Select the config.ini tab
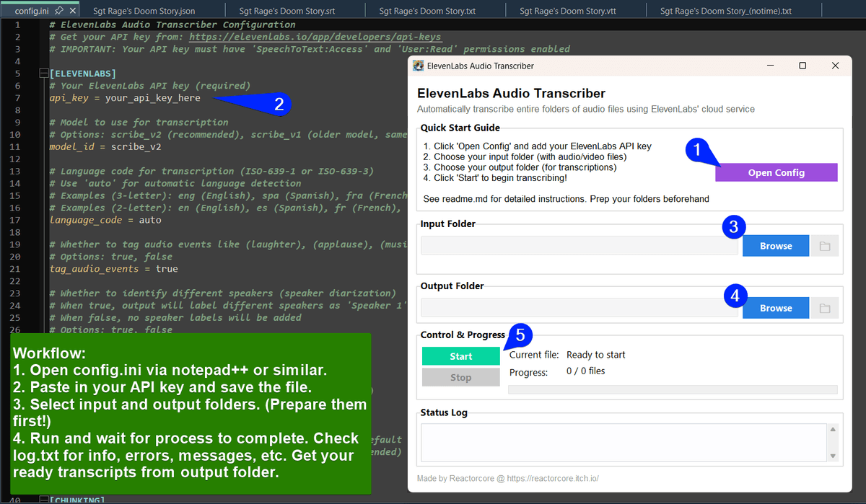 (x=32, y=11)
